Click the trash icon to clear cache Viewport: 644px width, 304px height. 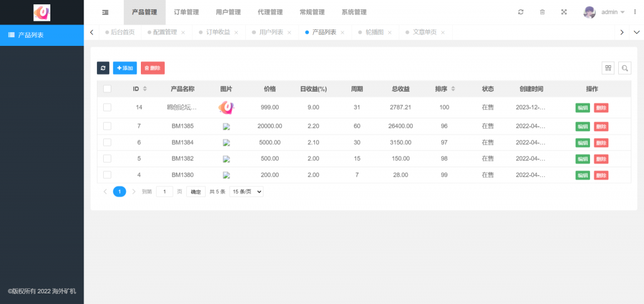coord(542,13)
